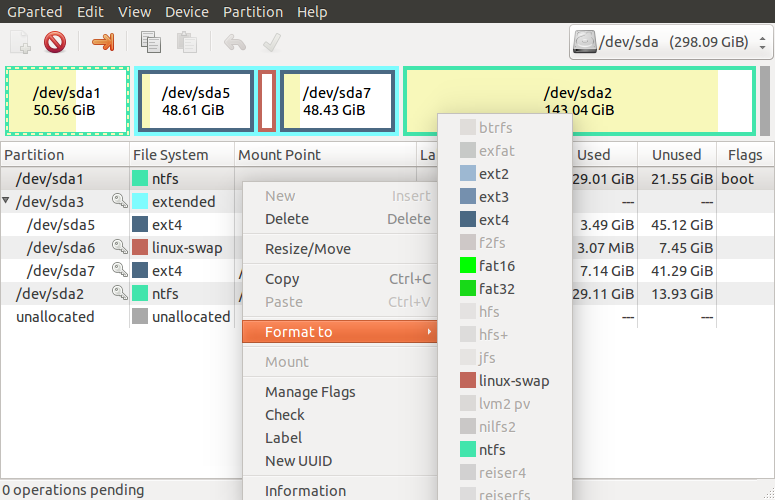Click the extended color swatch in /dev/sda3 row
Viewport: 775px width, 500px height.
pyautogui.click(x=140, y=201)
